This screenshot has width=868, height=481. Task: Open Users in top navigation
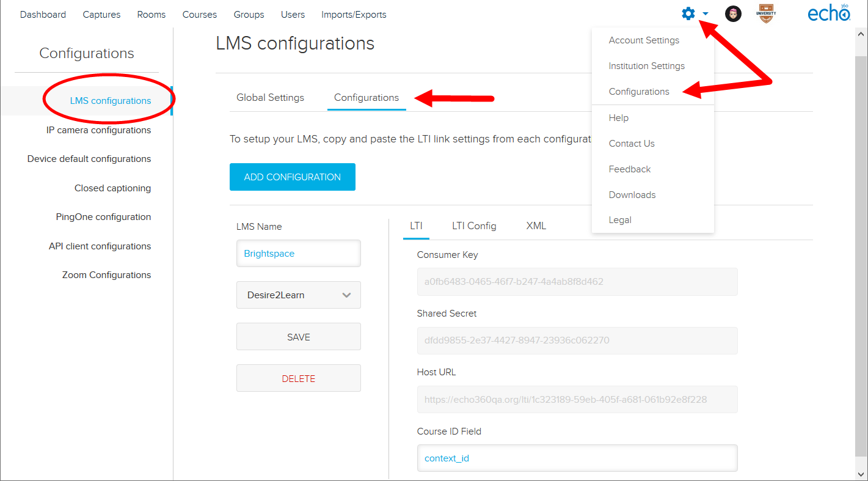pyautogui.click(x=293, y=15)
